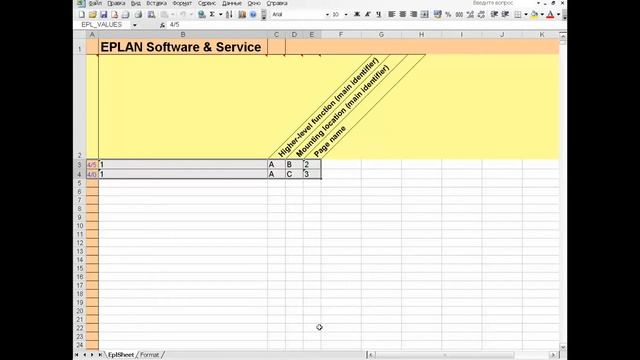Image resolution: width=640 pixels, height=360 pixels.
Task: Select column G header
Action: pos(381,35)
